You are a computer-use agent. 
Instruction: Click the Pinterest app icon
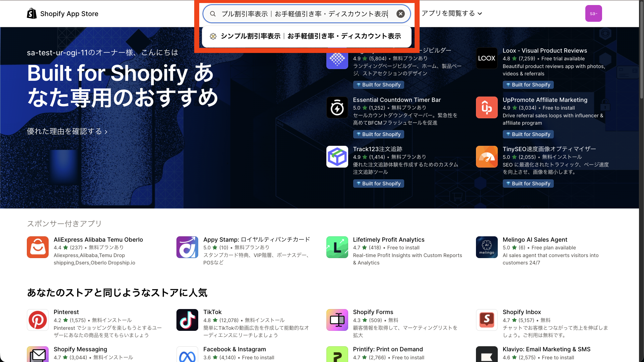(x=38, y=320)
